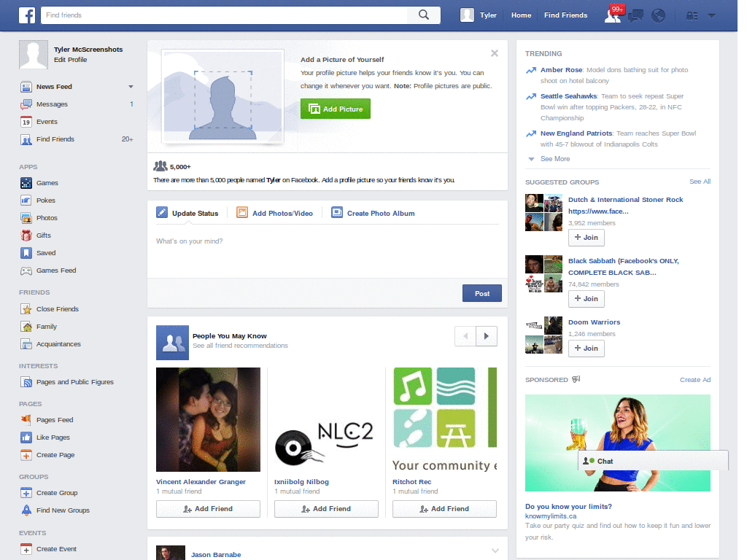This screenshot has height=560, width=747.
Task: Open the Games app icon
Action: point(26,183)
